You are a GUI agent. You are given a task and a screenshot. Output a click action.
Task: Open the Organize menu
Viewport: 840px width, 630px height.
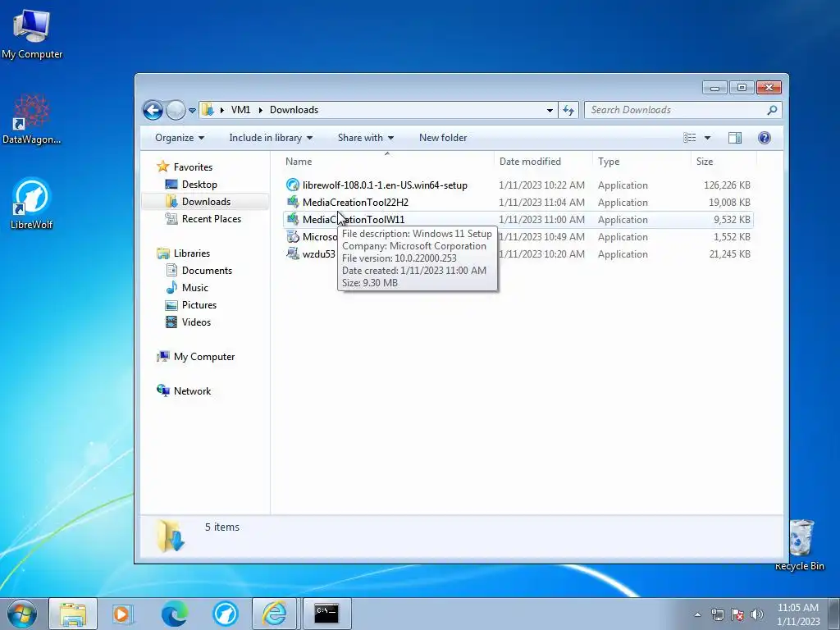pos(180,138)
